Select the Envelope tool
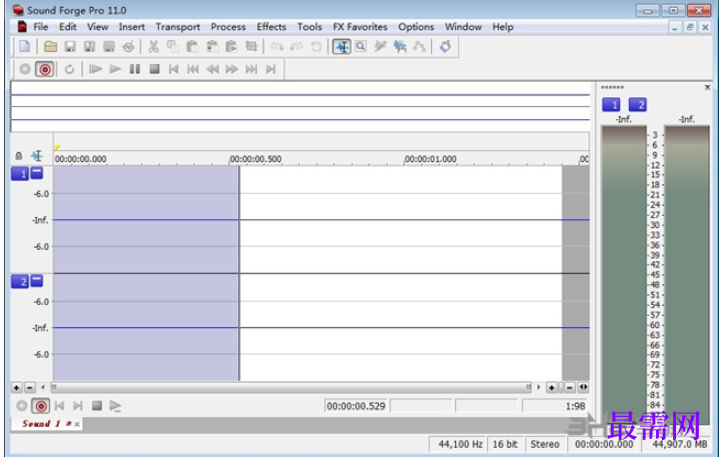Viewport: 719px width, 457px height. (x=419, y=46)
